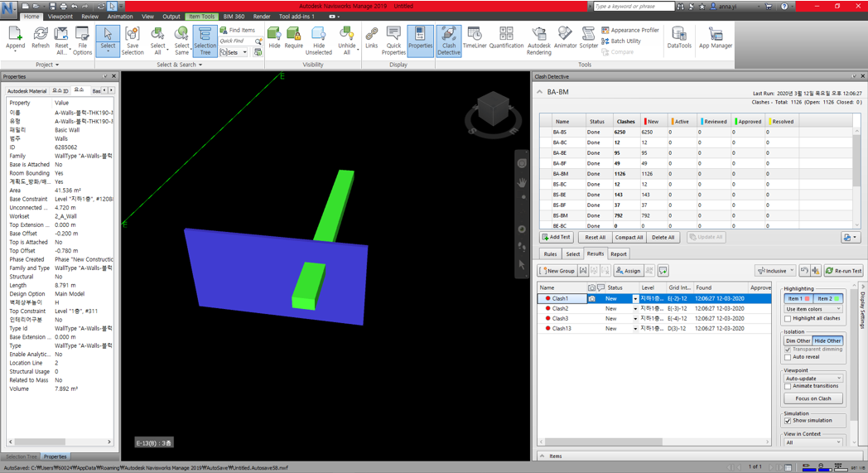Click the keyword search box in title bar
This screenshot has width=868, height=473.
pyautogui.click(x=634, y=6)
